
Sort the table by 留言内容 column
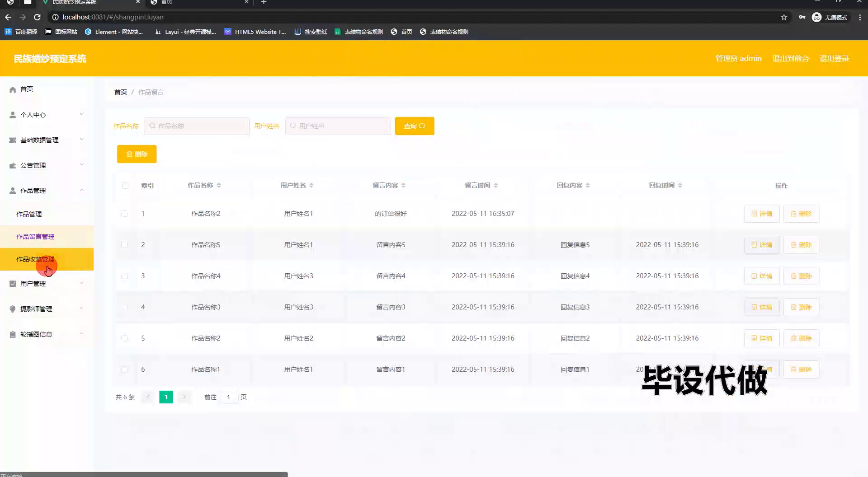click(x=404, y=185)
